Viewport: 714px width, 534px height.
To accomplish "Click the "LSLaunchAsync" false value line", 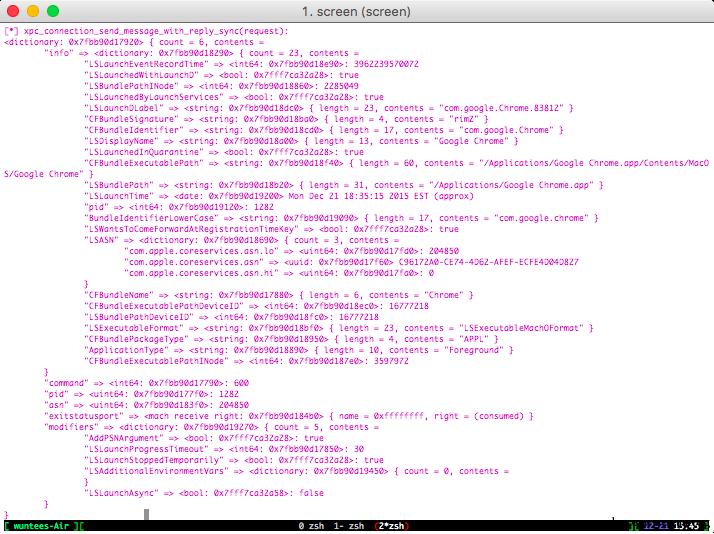I will point(204,493).
